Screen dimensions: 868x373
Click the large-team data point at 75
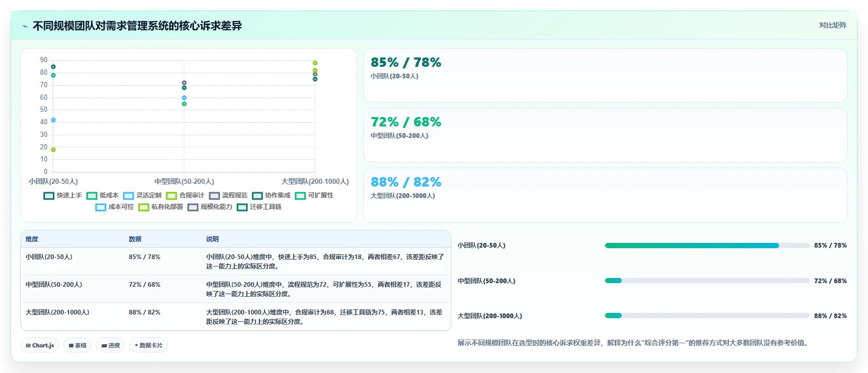(x=315, y=79)
